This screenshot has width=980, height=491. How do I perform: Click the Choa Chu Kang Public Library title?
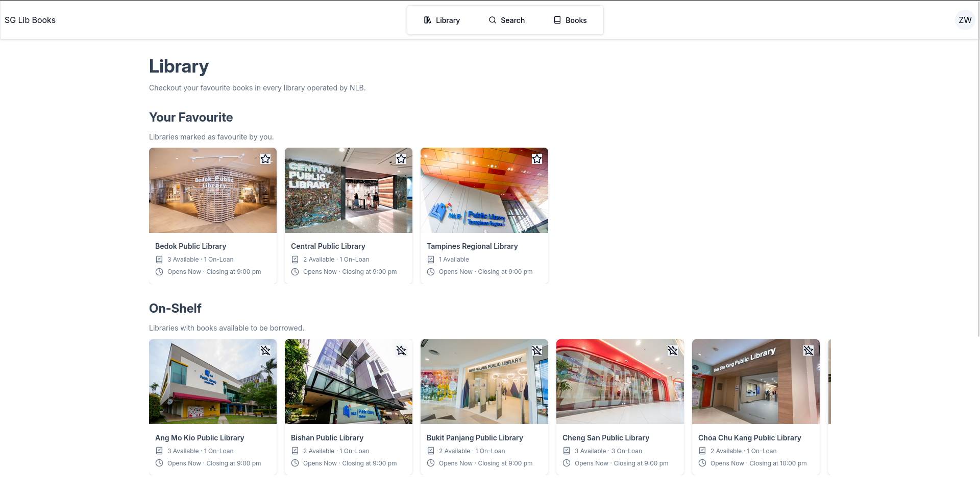750,438
